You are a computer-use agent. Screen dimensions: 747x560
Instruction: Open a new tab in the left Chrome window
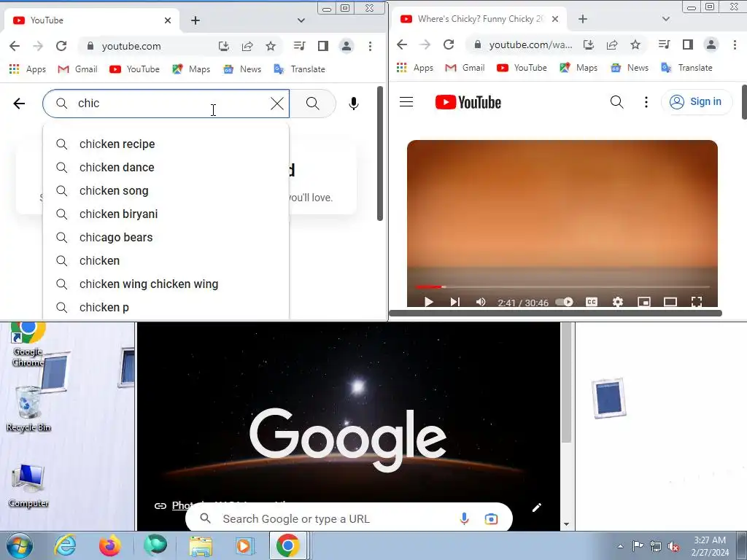pos(196,20)
